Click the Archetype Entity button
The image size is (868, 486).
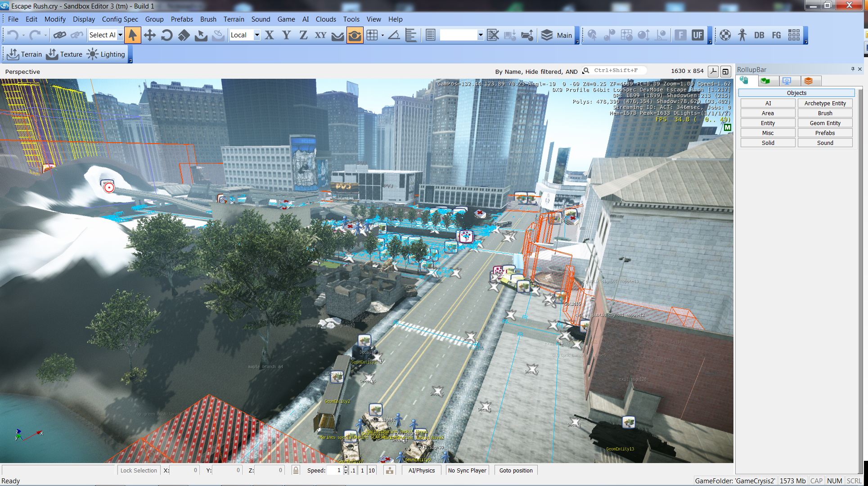pyautogui.click(x=825, y=103)
